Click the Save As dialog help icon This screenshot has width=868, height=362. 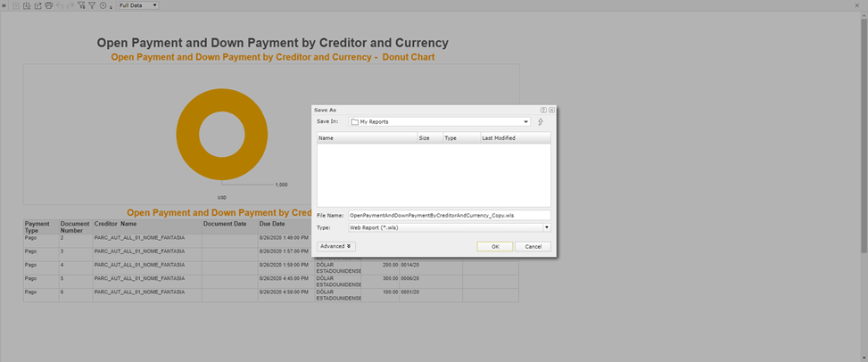pos(543,111)
